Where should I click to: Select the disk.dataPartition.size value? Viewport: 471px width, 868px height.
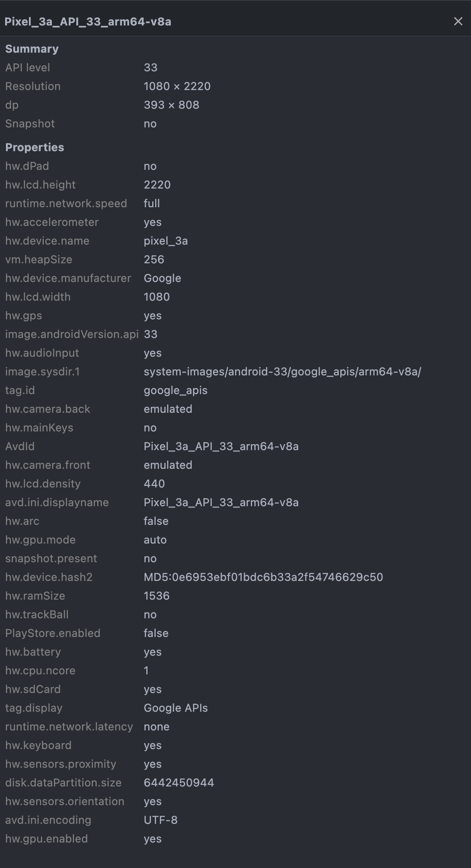[179, 782]
